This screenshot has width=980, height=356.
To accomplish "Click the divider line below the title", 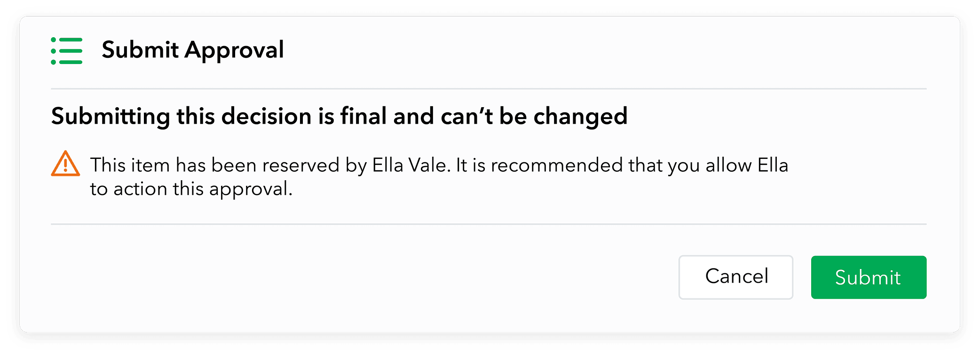I will [x=488, y=88].
